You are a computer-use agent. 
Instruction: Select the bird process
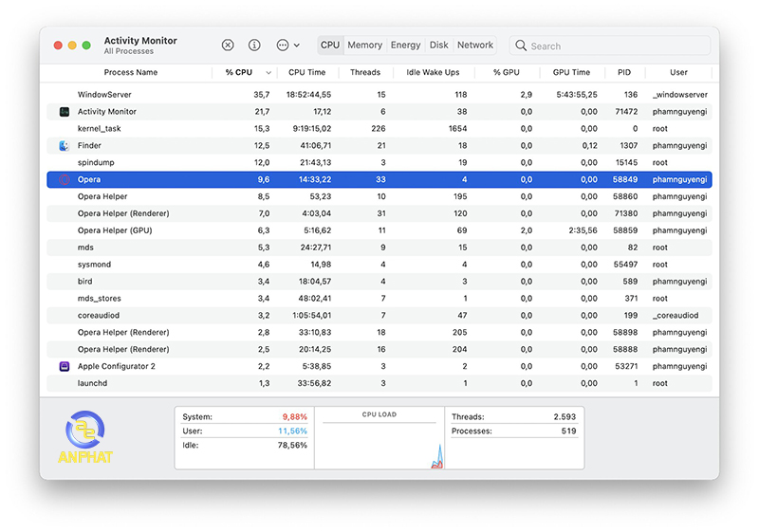[84, 281]
